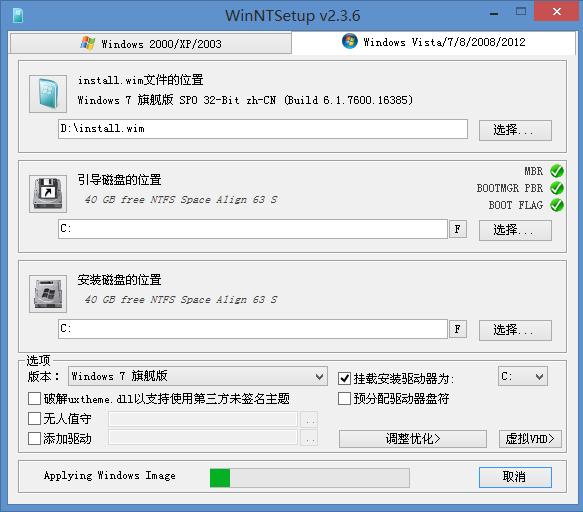Click the boot drive floppy disk icon

[x=48, y=194]
